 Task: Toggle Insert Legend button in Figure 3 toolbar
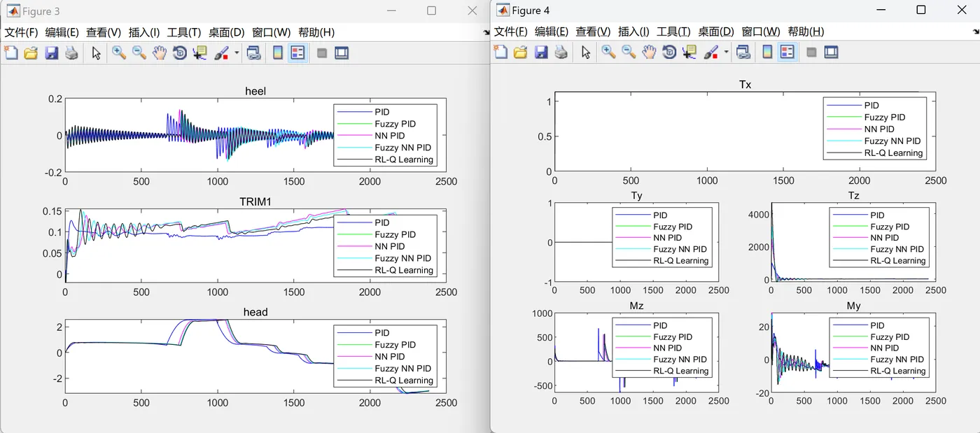[x=297, y=53]
